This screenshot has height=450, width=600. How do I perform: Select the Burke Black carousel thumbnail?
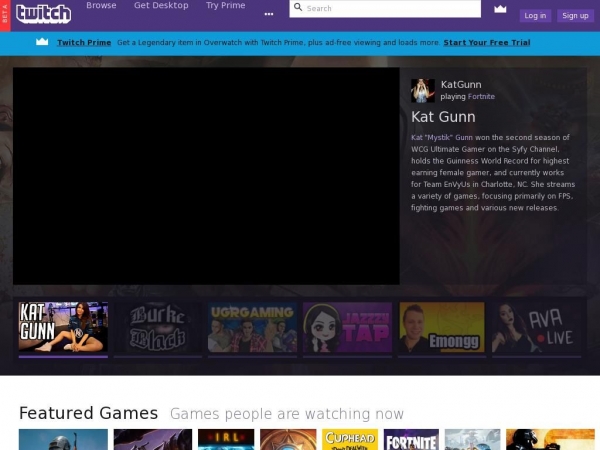click(x=158, y=327)
